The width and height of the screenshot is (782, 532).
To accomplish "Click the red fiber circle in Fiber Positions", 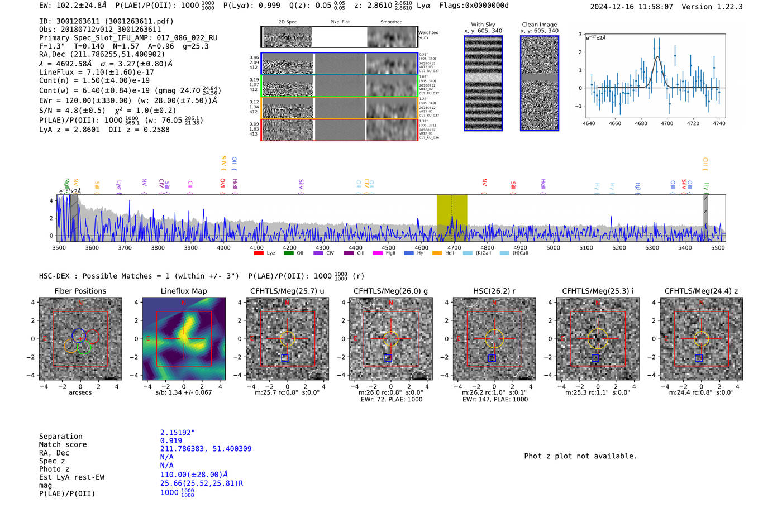I will [93, 337].
